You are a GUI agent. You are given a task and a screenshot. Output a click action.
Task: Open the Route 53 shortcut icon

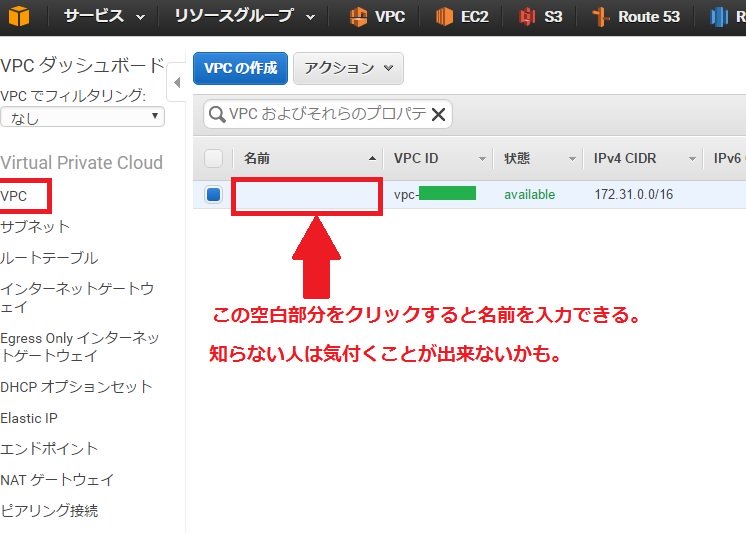(x=600, y=17)
